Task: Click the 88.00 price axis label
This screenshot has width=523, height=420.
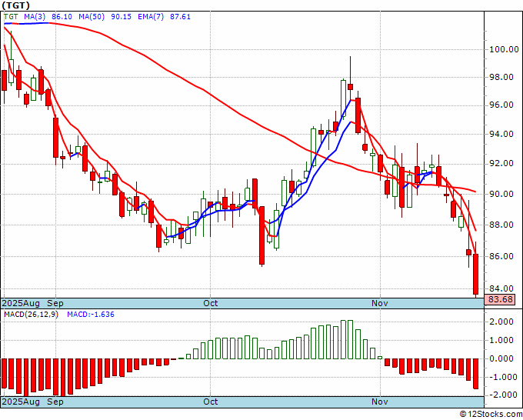Action: [501, 225]
